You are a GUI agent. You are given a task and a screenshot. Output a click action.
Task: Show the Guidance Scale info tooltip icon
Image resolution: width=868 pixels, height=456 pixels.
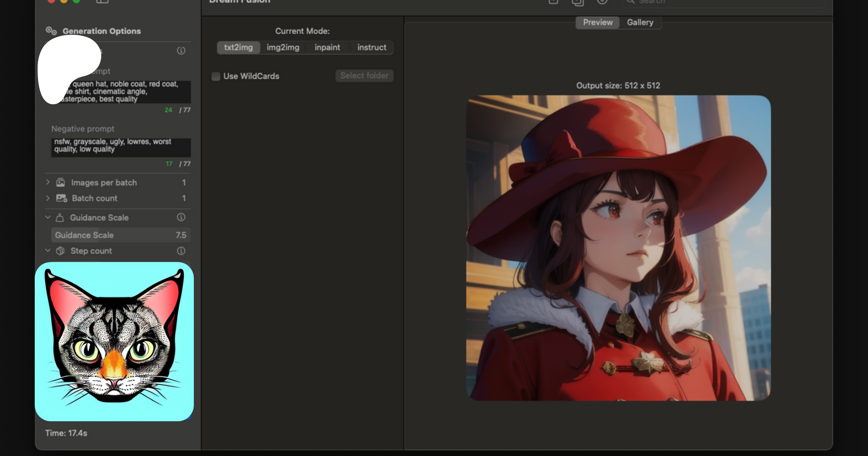click(181, 217)
